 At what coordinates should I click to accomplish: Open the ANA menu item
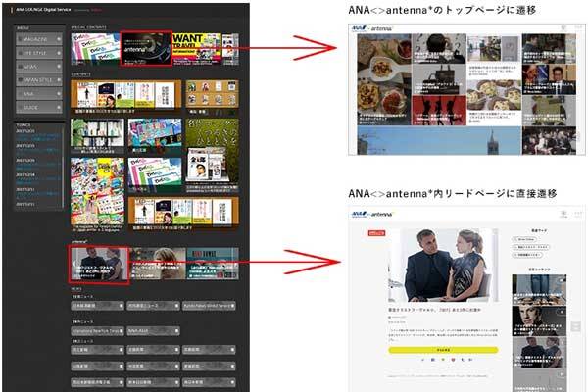(38, 94)
